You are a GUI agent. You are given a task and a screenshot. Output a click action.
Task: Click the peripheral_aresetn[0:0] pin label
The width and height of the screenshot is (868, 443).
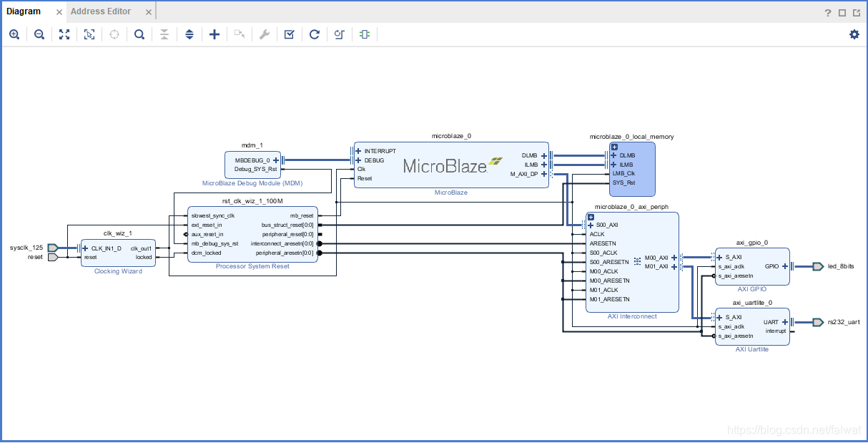pyautogui.click(x=285, y=253)
